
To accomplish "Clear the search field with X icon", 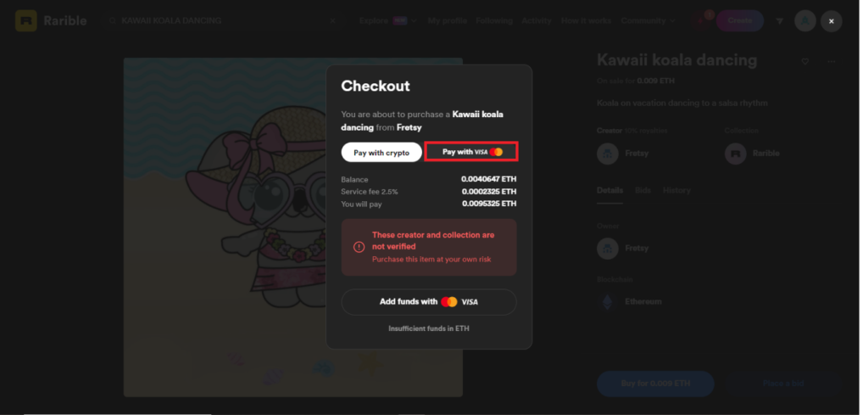I will [x=332, y=21].
